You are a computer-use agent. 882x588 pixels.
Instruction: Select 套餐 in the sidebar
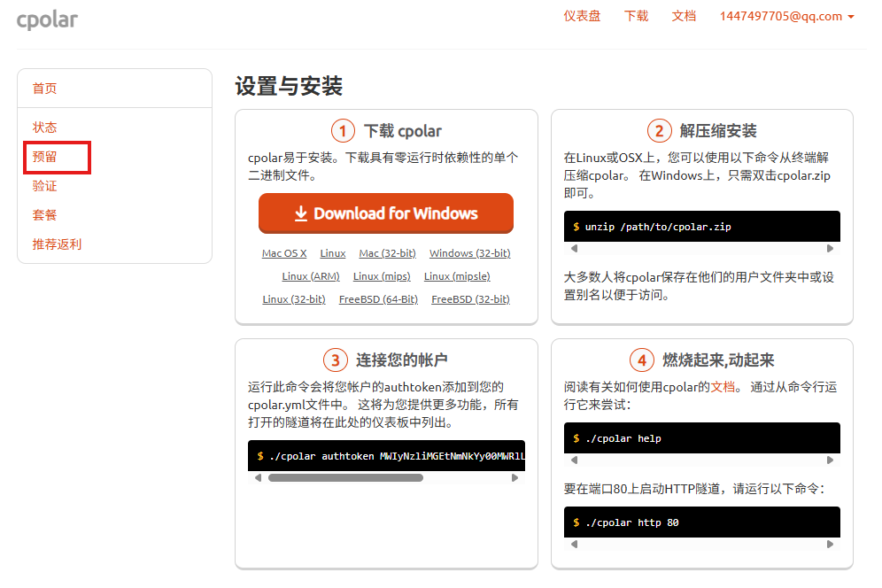click(x=45, y=215)
